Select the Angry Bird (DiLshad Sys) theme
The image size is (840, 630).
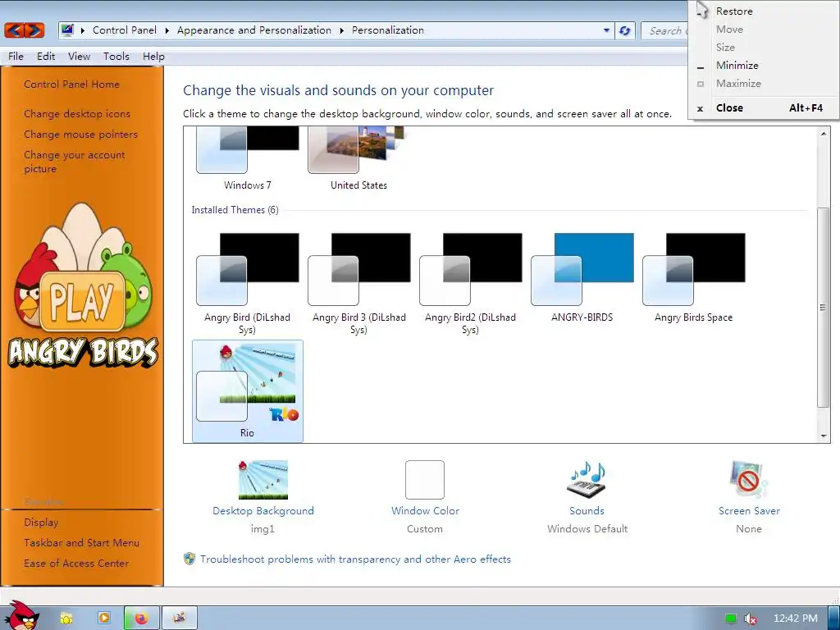(248, 283)
